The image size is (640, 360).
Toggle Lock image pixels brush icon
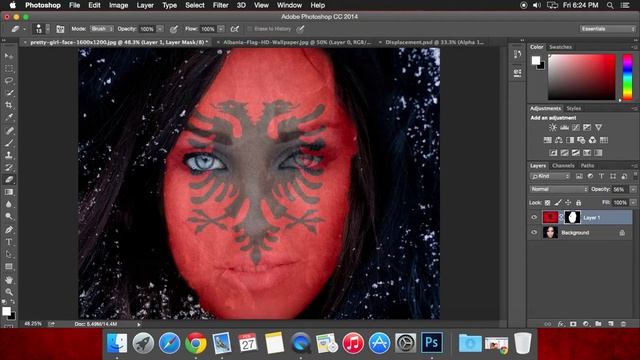pos(558,202)
